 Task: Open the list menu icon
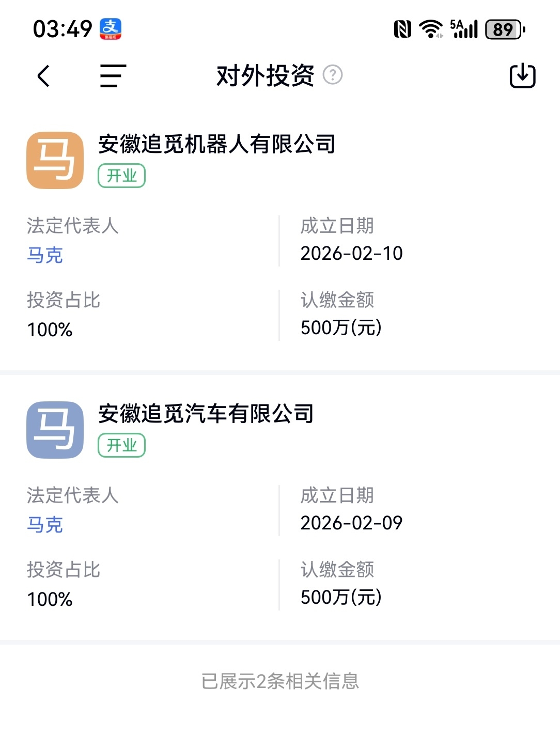pyautogui.click(x=113, y=76)
